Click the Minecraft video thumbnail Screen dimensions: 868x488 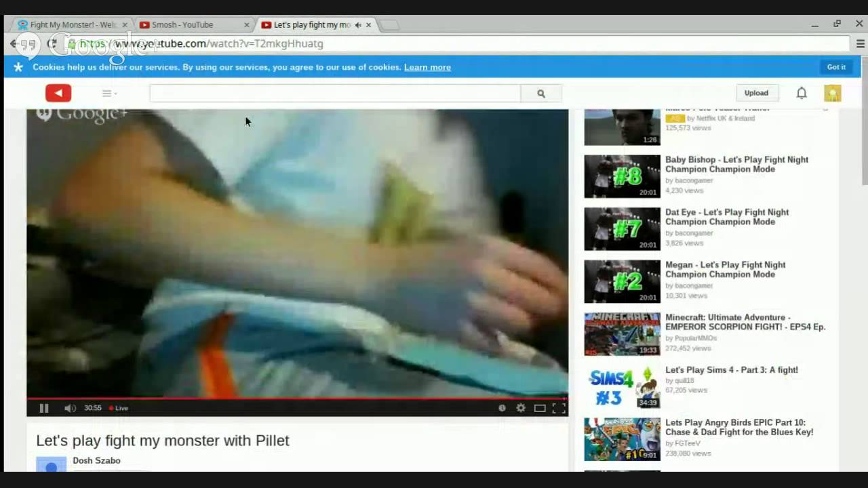pos(622,334)
